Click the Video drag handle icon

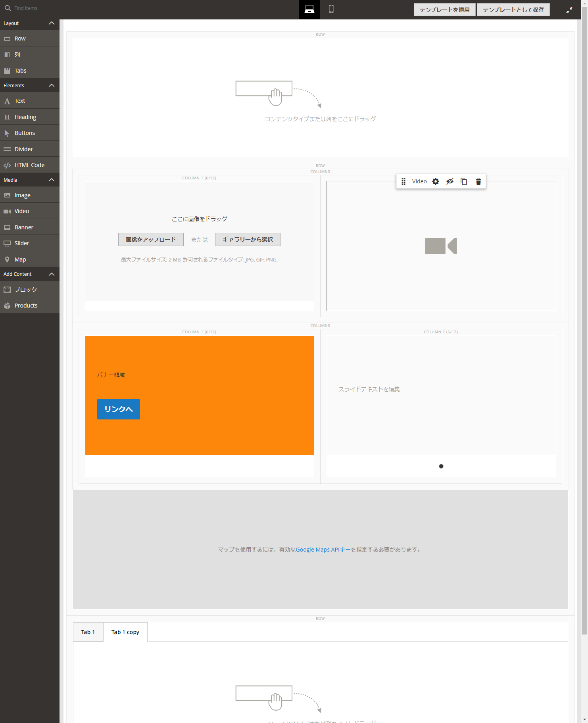point(403,181)
